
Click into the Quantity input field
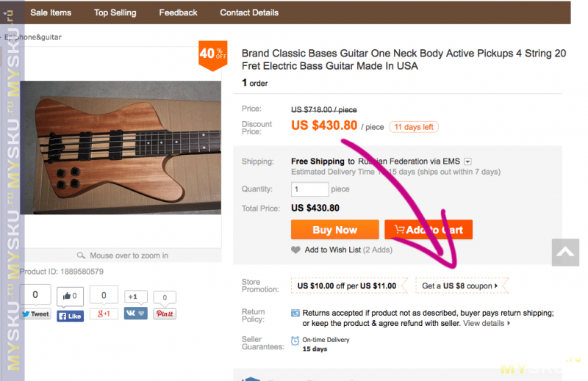click(309, 189)
